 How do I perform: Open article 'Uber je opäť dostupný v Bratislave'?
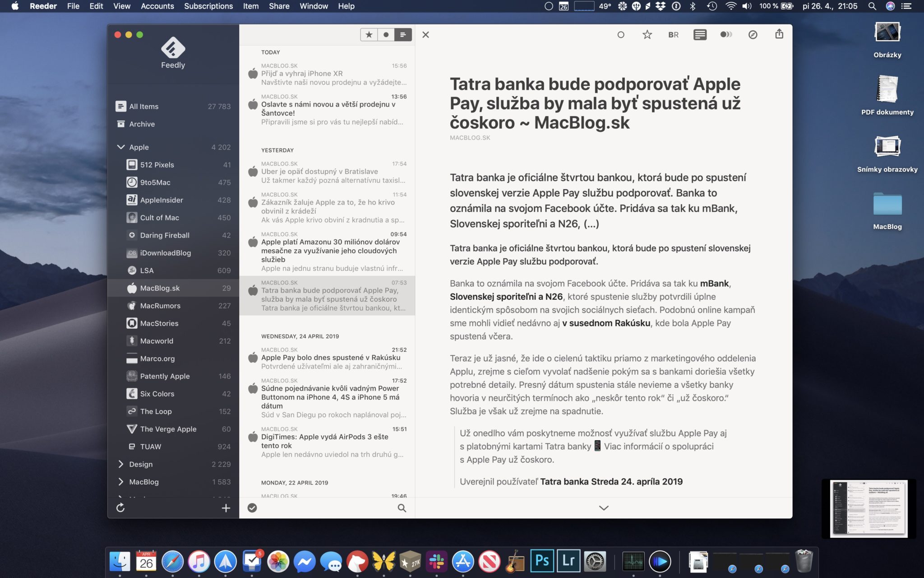[327, 172]
